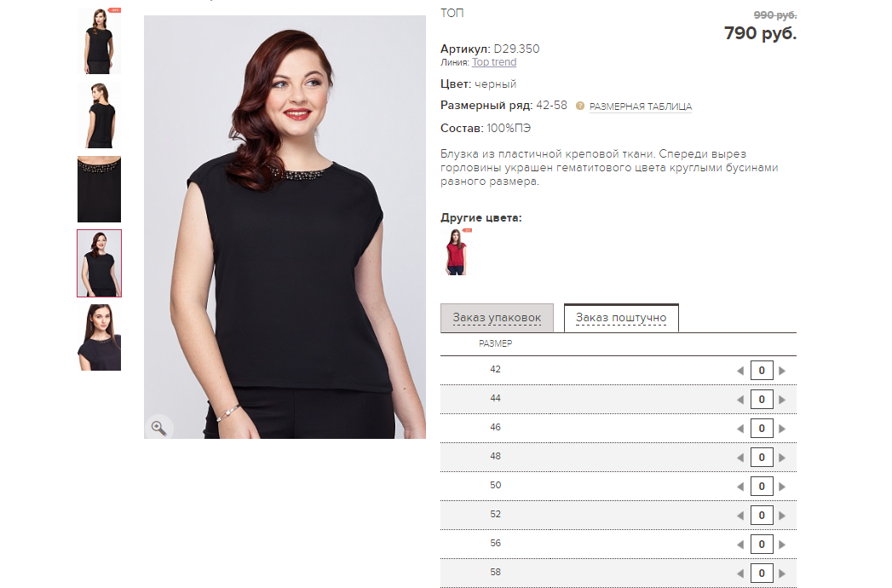Show the neckline beads close-up thumbnail

pos(99,189)
